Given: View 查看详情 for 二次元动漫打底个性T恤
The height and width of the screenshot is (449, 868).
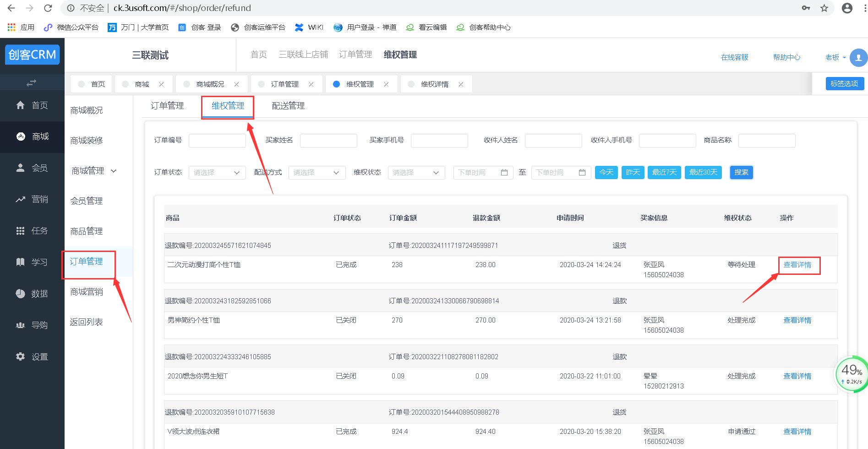Looking at the screenshot, I should [x=797, y=265].
